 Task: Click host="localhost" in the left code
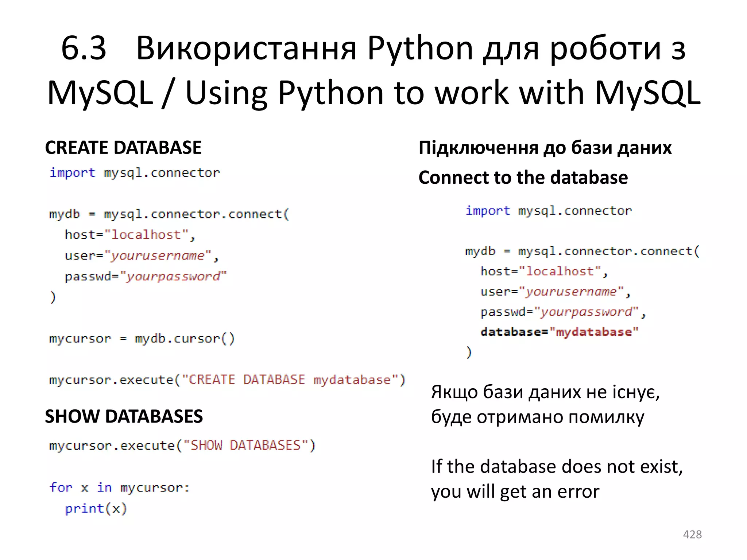click(130, 235)
